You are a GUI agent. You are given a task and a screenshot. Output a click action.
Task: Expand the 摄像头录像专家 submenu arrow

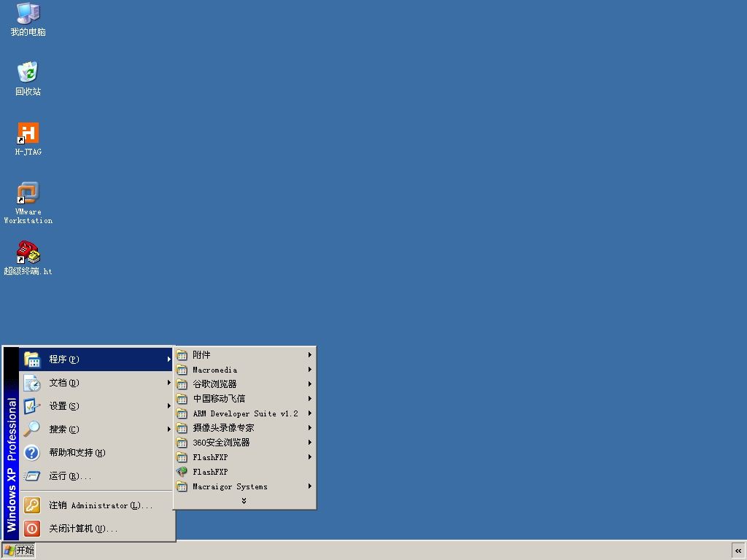(309, 427)
